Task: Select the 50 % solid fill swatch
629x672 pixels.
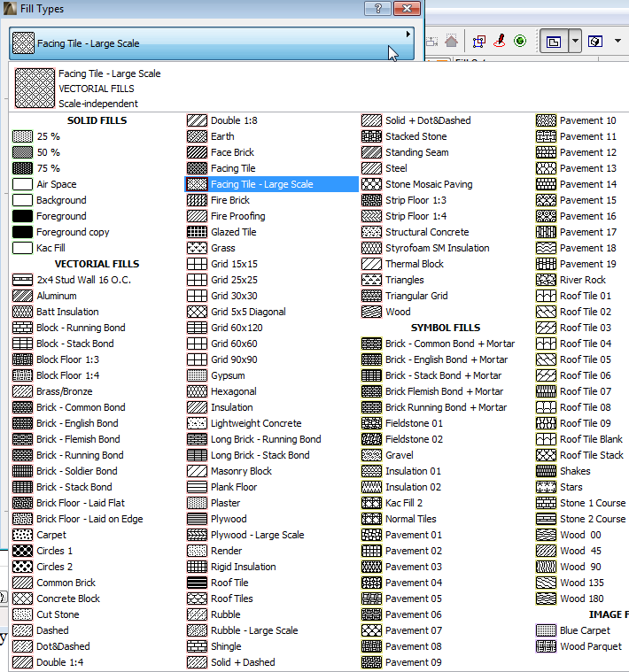Action: coord(22,152)
